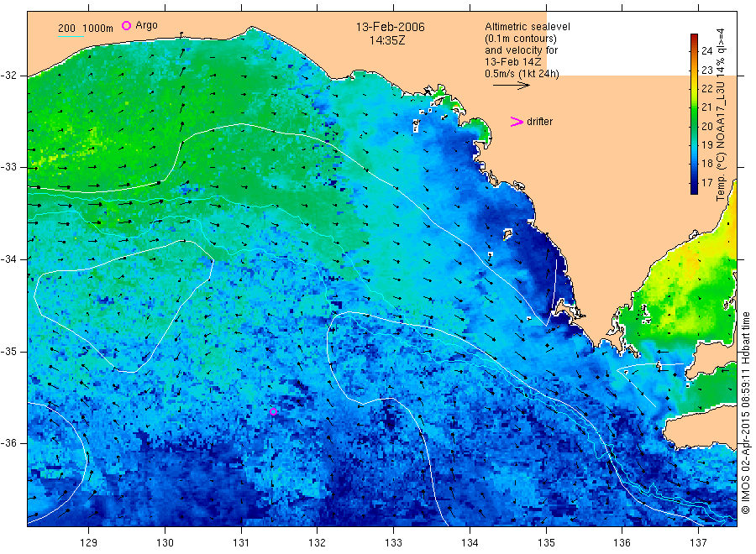756x554 pixels.
Task: Click the magenta drifter symbol in the legend
Action: [517, 122]
